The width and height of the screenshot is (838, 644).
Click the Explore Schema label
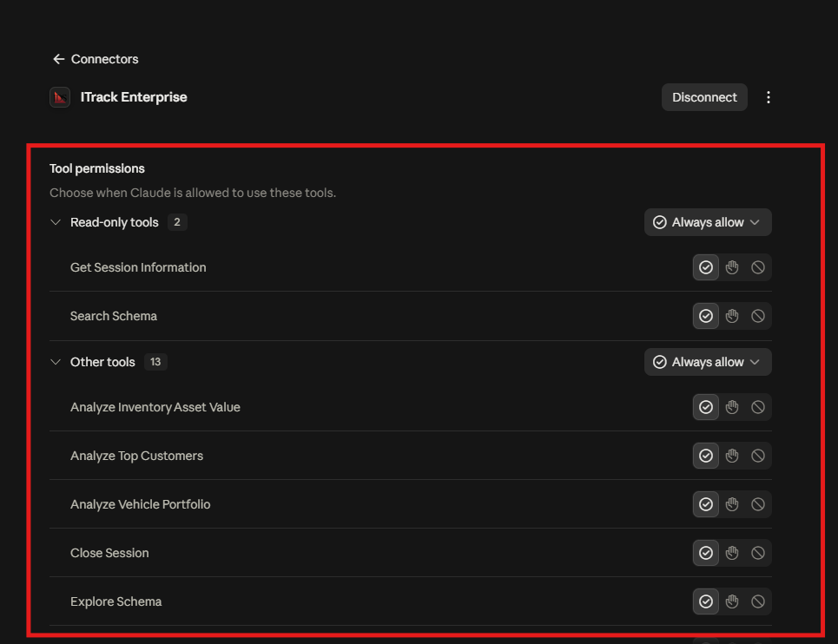coord(116,601)
